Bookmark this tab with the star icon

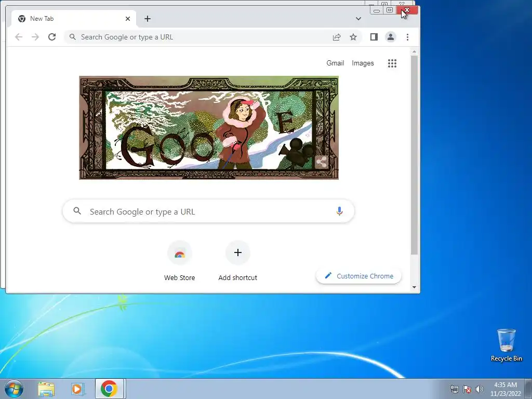point(353,37)
